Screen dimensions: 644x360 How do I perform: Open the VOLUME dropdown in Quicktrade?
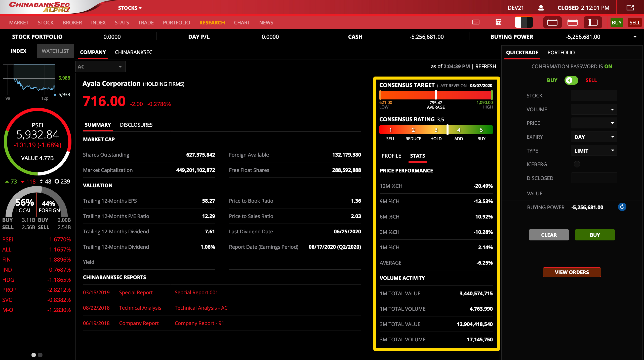594,110
